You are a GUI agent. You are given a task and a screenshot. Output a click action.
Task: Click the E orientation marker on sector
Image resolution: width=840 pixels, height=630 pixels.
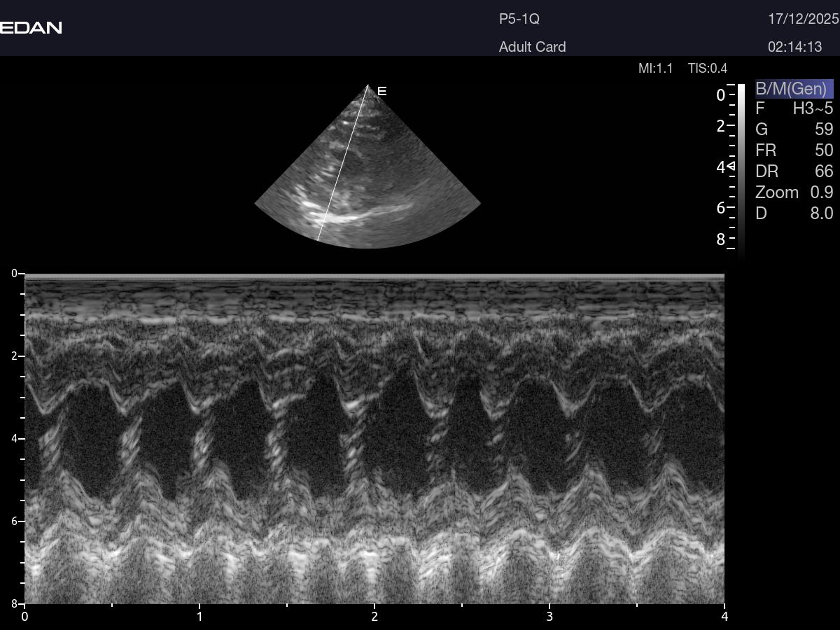pos(381,91)
